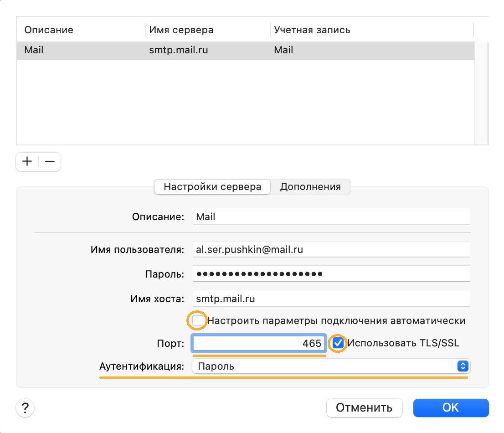Screen dimensions: 504x433
Task: Enable Настроить параметры подключения автоматически checkbox
Action: [197, 320]
